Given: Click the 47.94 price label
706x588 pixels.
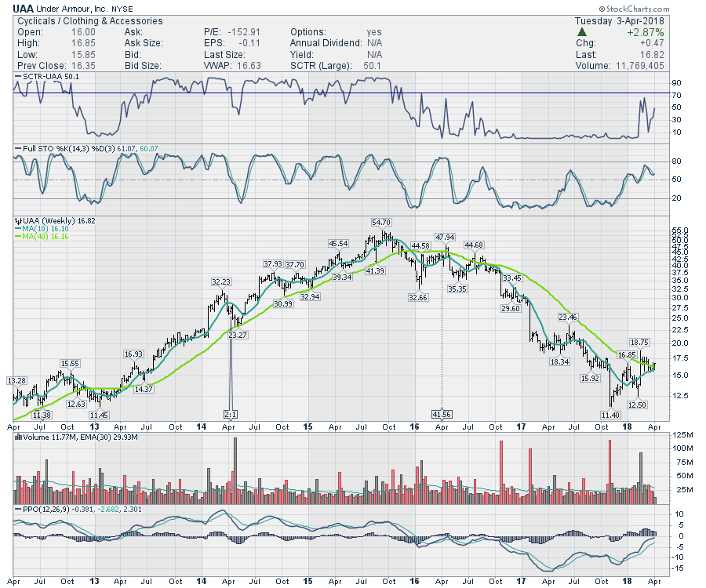Looking at the screenshot, I should click(445, 237).
